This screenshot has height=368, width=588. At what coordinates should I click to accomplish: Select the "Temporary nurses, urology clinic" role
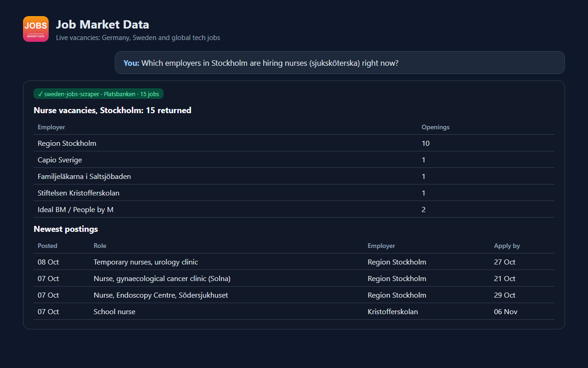[x=146, y=262]
